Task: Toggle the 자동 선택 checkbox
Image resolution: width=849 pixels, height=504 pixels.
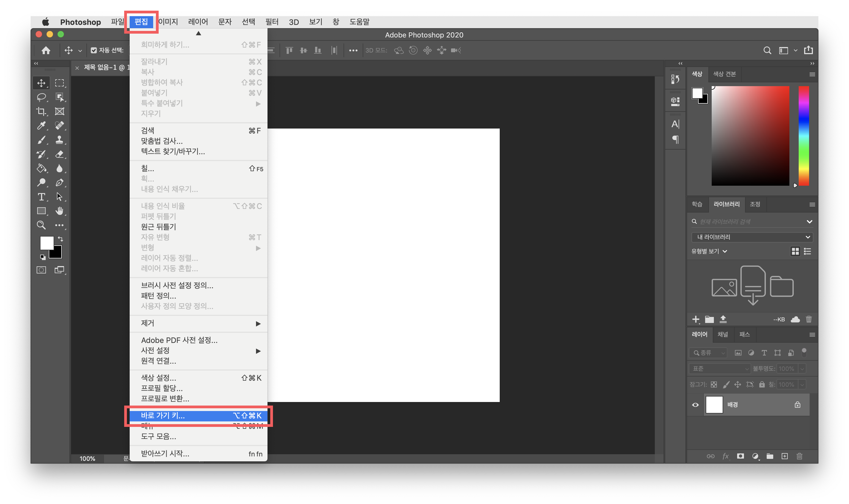Action: (x=94, y=50)
